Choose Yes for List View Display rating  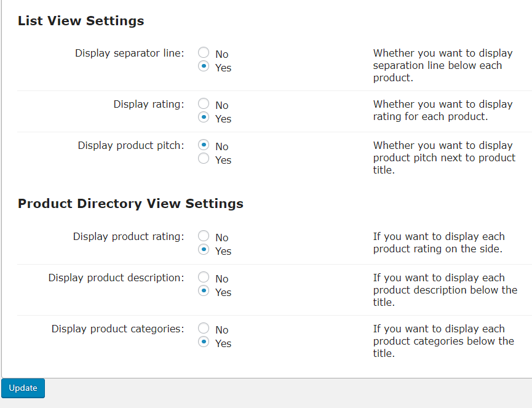coord(204,118)
